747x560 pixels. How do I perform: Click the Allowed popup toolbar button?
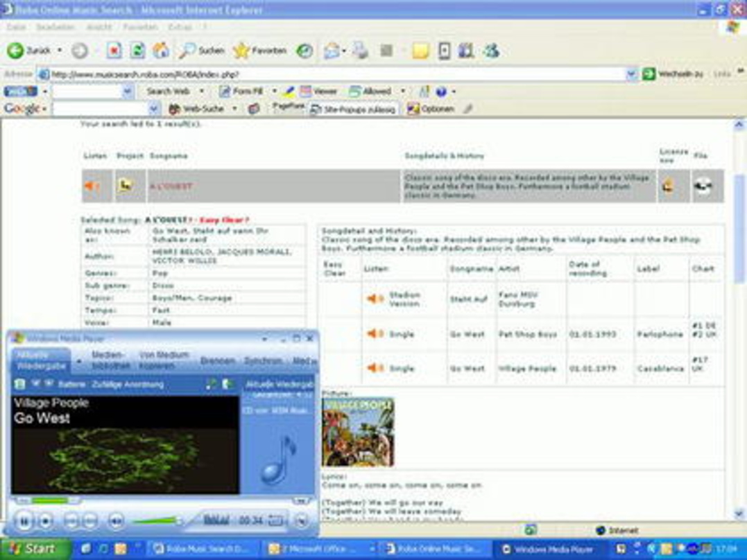click(370, 91)
